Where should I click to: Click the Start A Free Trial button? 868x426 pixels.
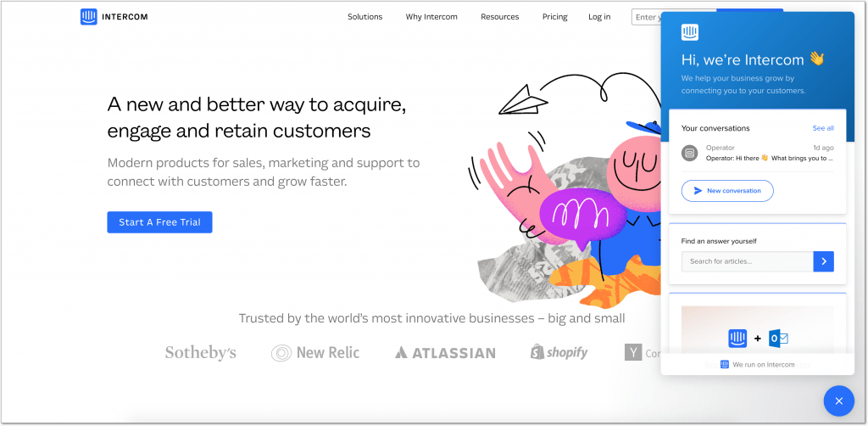[x=159, y=222]
